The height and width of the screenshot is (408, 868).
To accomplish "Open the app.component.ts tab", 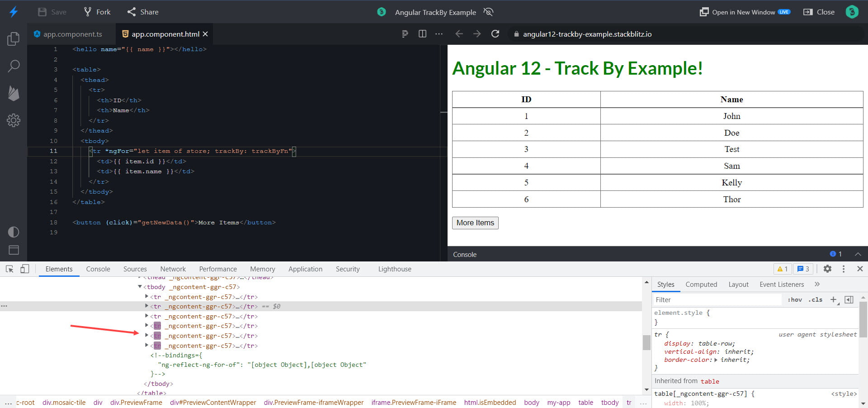I will click(71, 34).
